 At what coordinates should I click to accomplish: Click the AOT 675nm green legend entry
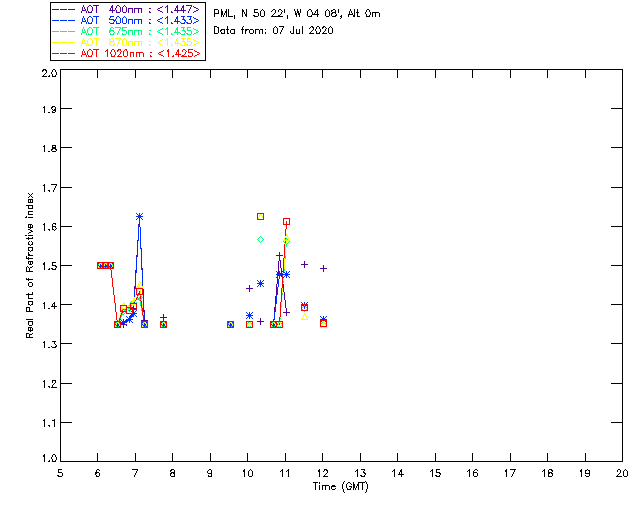126,31
